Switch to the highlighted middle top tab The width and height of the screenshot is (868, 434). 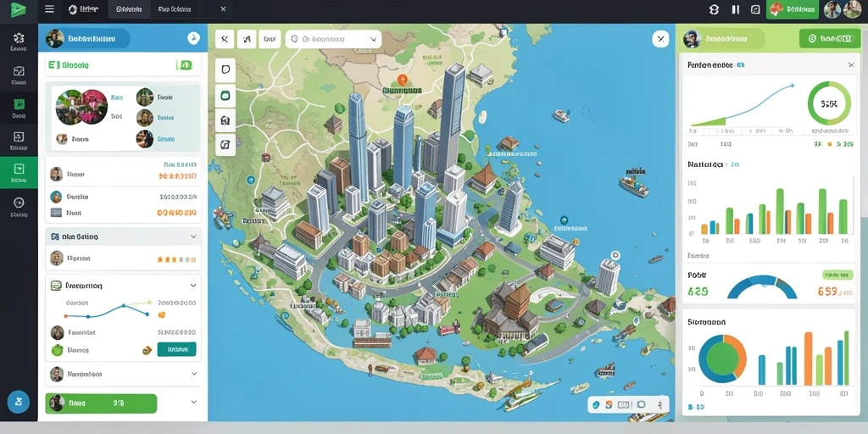(129, 9)
